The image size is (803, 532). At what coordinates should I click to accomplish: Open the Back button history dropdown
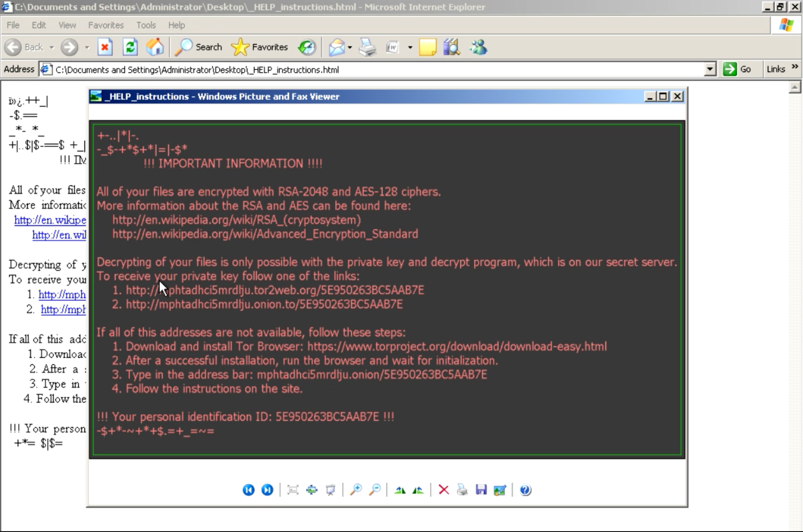coord(52,48)
